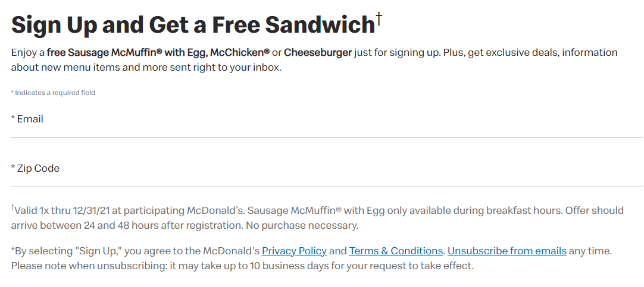Click the Indicates a required field note

53,93
